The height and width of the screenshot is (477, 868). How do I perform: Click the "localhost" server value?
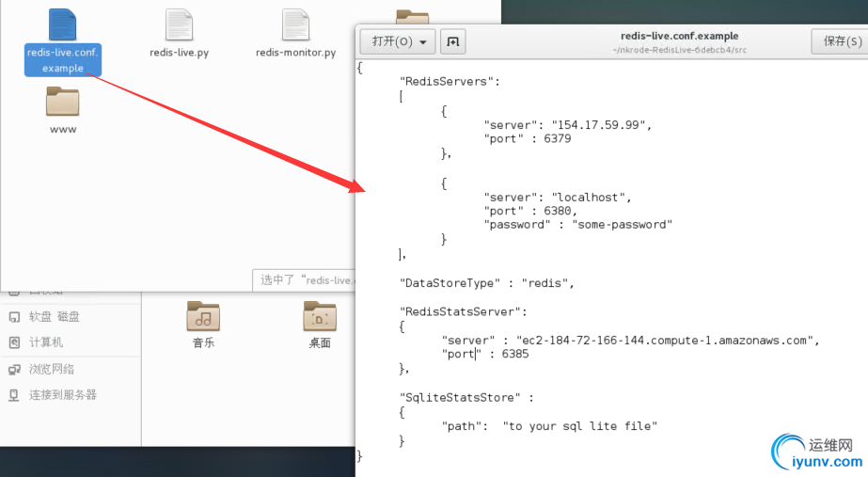pos(589,198)
